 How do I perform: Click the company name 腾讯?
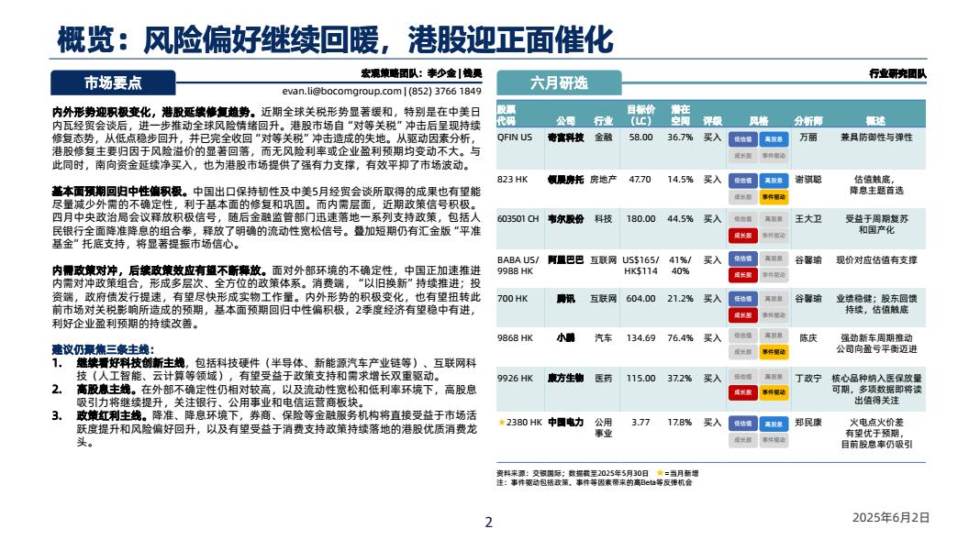pos(565,299)
